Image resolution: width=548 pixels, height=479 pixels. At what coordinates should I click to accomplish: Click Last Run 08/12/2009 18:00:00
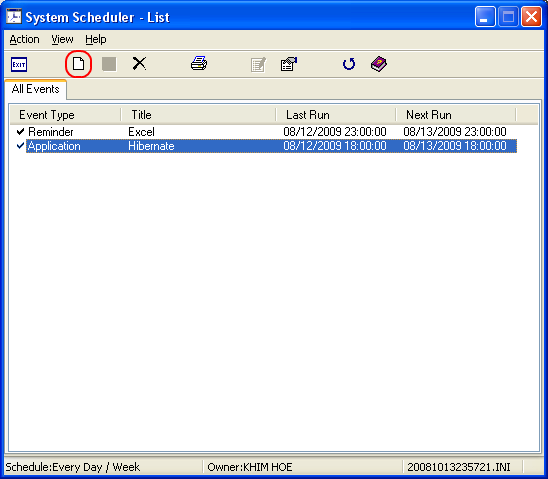click(334, 146)
